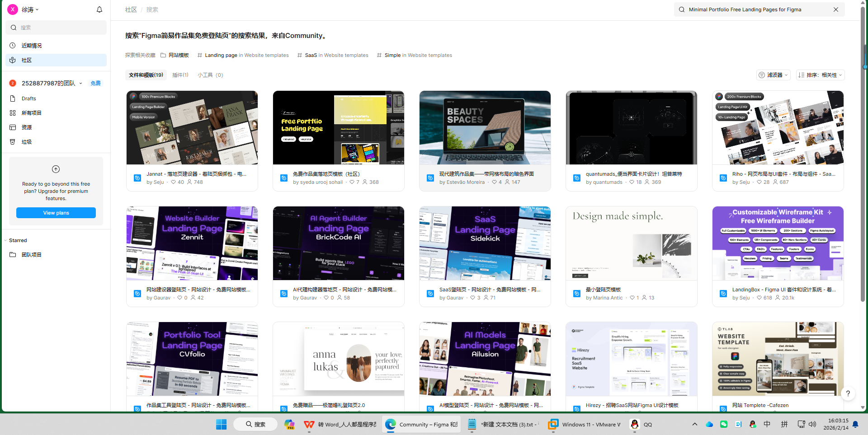This screenshot has height=435, width=868.
Task: Open the Portfolio Tool CVfolio thumbnail
Action: [x=192, y=359]
